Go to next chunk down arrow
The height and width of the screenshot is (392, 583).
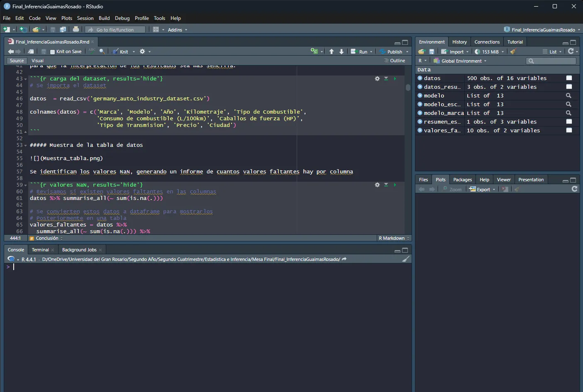(x=342, y=51)
